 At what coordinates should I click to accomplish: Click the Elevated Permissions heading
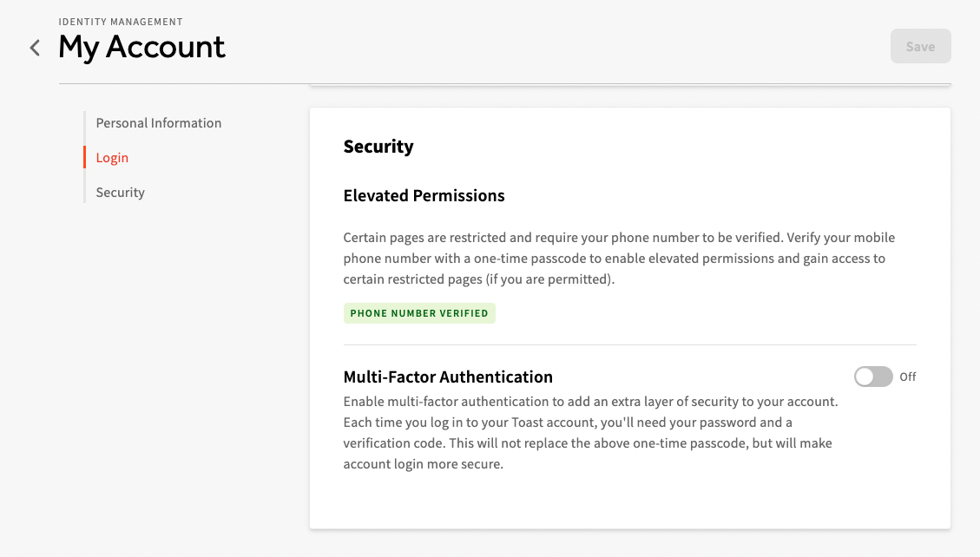coord(424,195)
